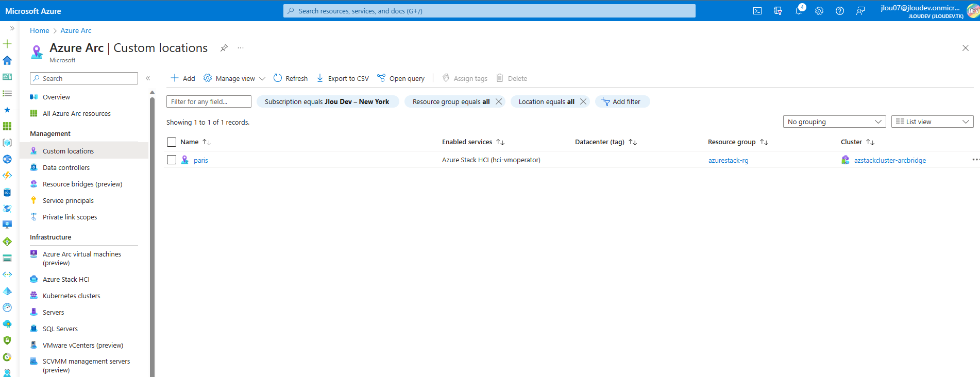The width and height of the screenshot is (980, 377).
Task: Select all rows checkbox in header
Action: 172,142
